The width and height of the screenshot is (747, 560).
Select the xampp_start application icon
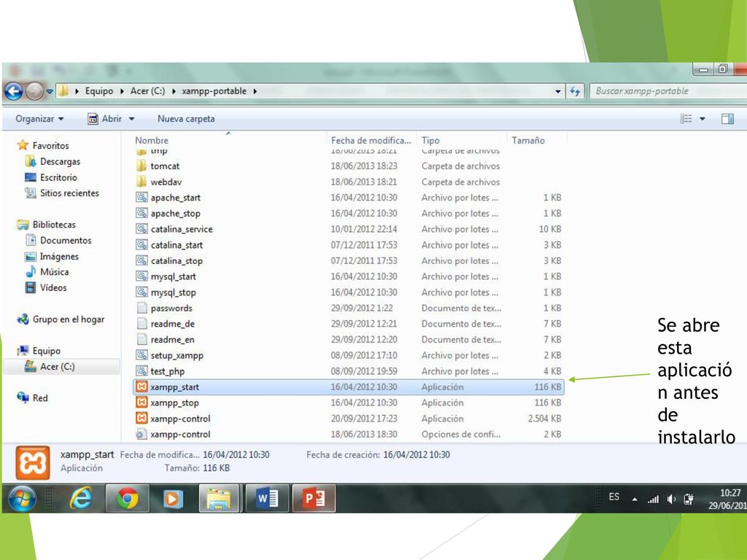click(142, 386)
